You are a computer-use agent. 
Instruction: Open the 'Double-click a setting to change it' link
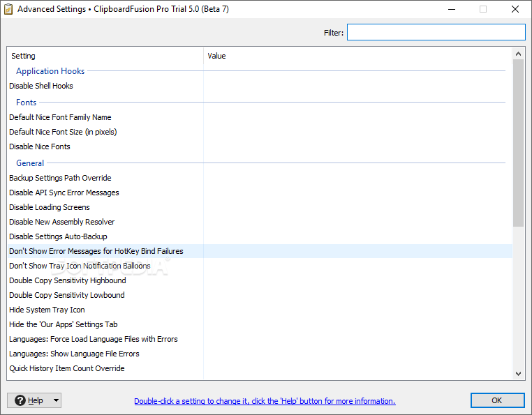(265, 401)
